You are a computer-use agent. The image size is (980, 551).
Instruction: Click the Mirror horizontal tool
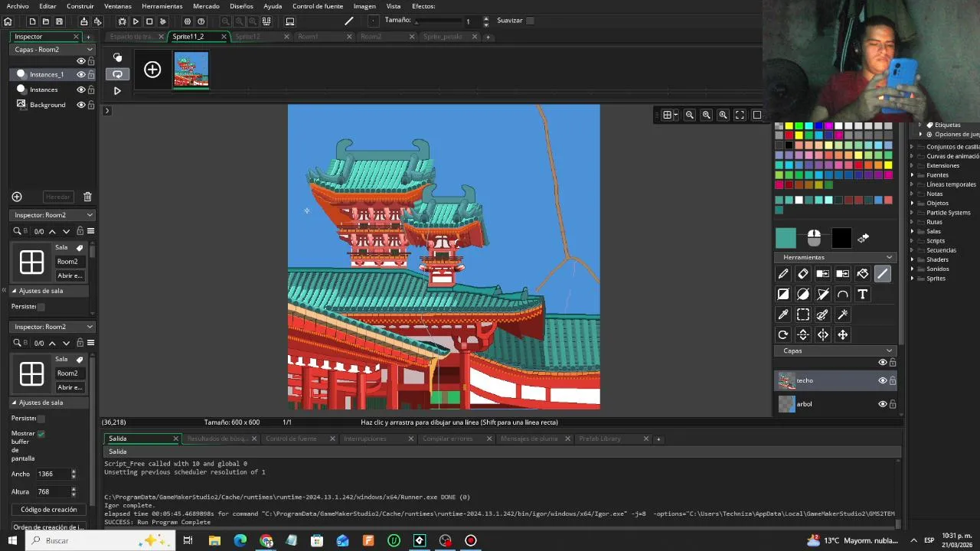click(823, 334)
